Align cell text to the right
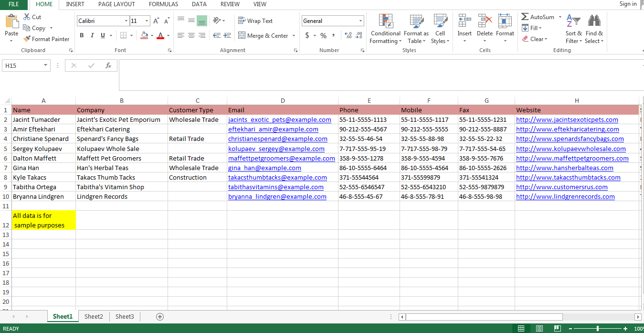 pos(201,35)
